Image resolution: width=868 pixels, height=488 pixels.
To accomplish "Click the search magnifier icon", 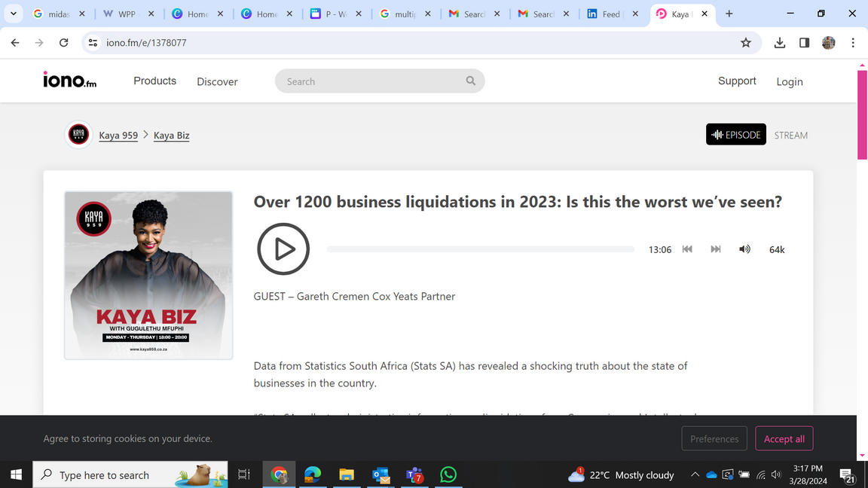I will pos(470,81).
